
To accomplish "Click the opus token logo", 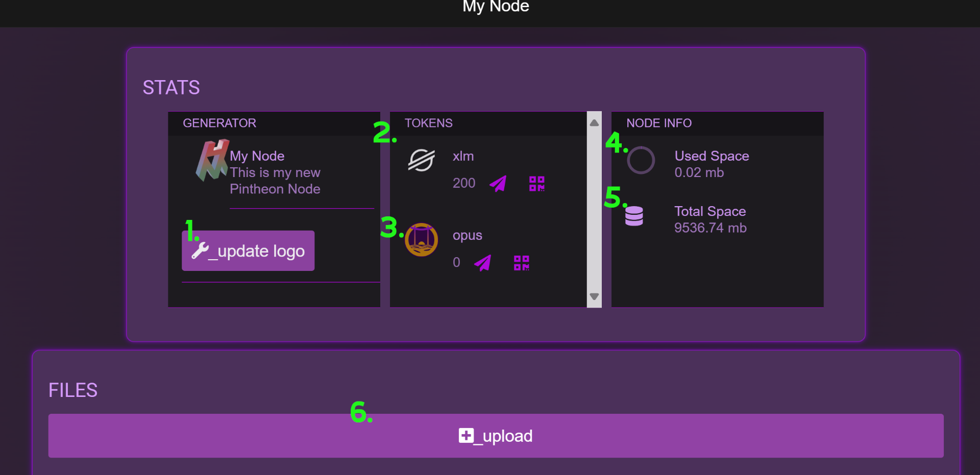I will pos(421,240).
